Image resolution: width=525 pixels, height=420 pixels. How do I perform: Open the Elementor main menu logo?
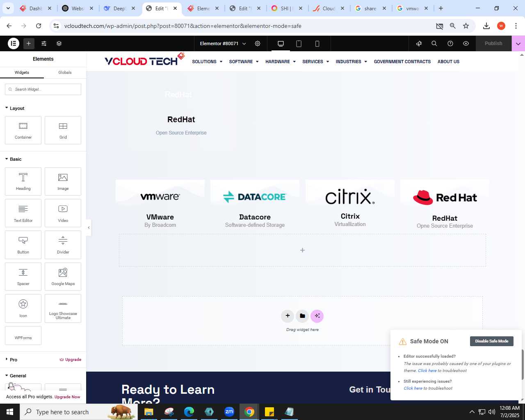pyautogui.click(x=14, y=43)
